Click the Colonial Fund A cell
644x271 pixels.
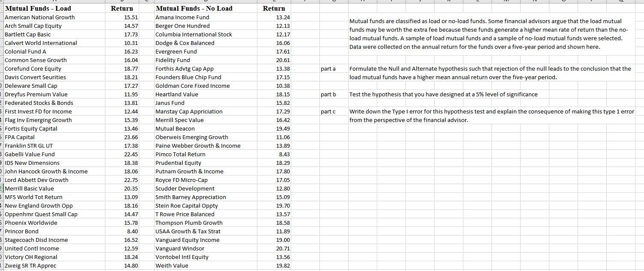(x=54, y=51)
